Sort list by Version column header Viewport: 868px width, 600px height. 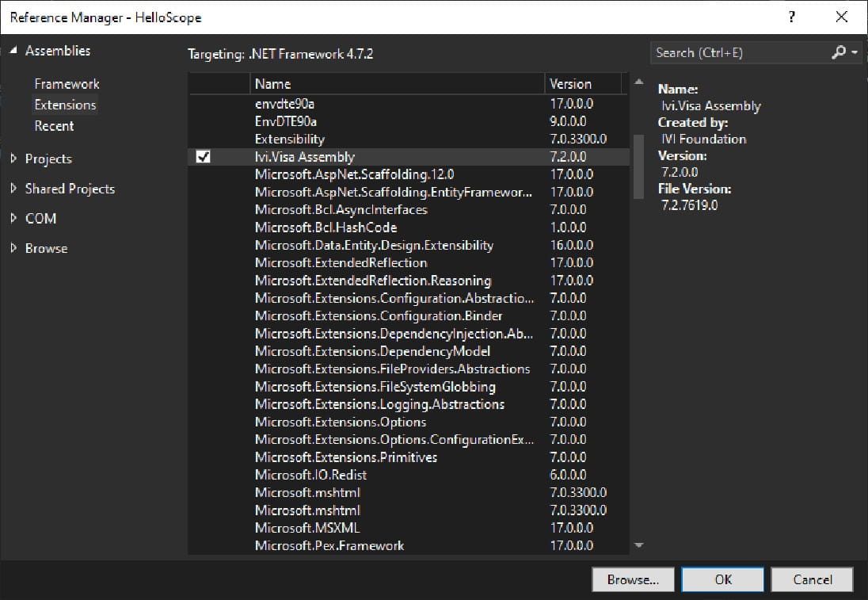584,84
